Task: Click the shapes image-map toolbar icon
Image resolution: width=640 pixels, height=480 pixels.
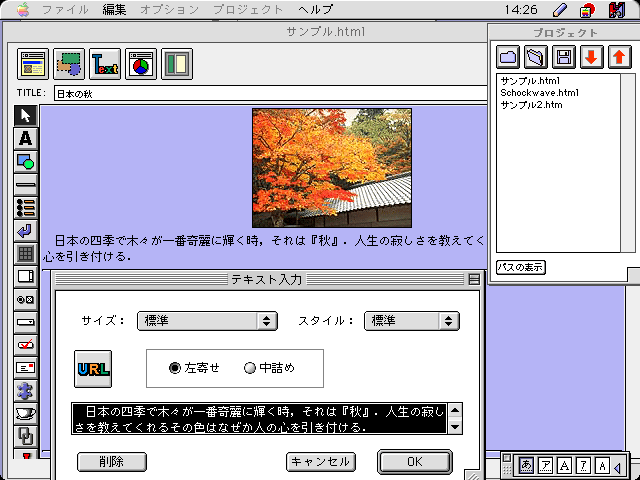Action: (69, 64)
